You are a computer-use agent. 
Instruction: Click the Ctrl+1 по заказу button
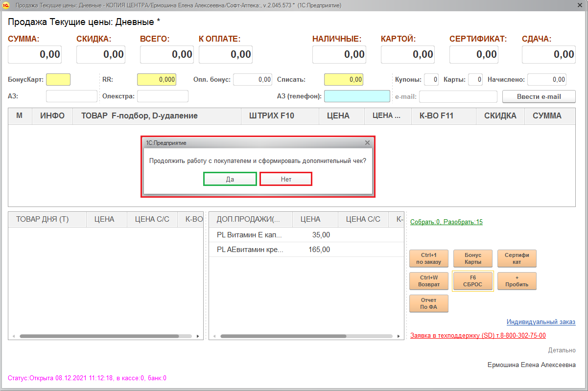428,258
